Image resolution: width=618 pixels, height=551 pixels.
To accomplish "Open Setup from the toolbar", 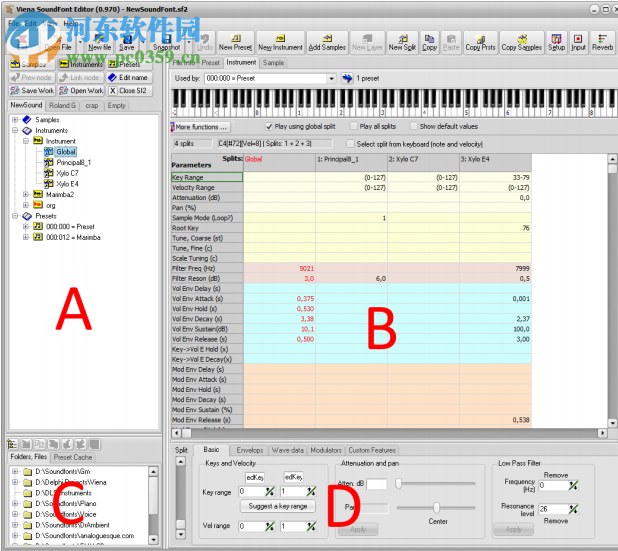I will click(x=556, y=43).
